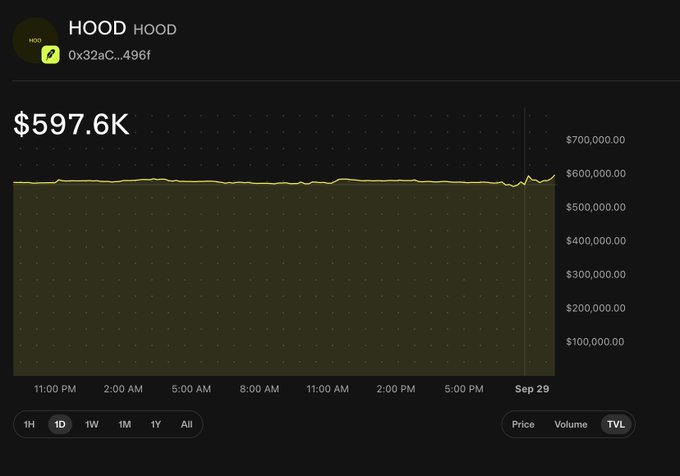
Task: Switch chart to Volume view
Action: pos(571,424)
